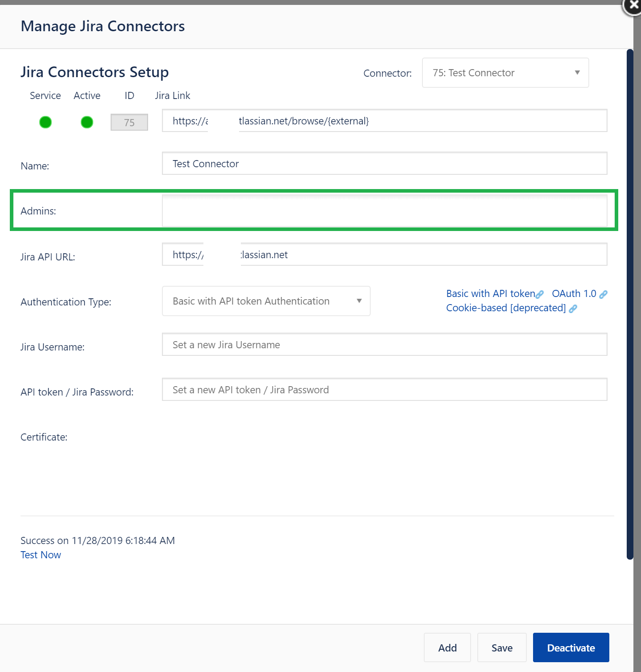
Task: Click the Add button
Action: tap(447, 647)
